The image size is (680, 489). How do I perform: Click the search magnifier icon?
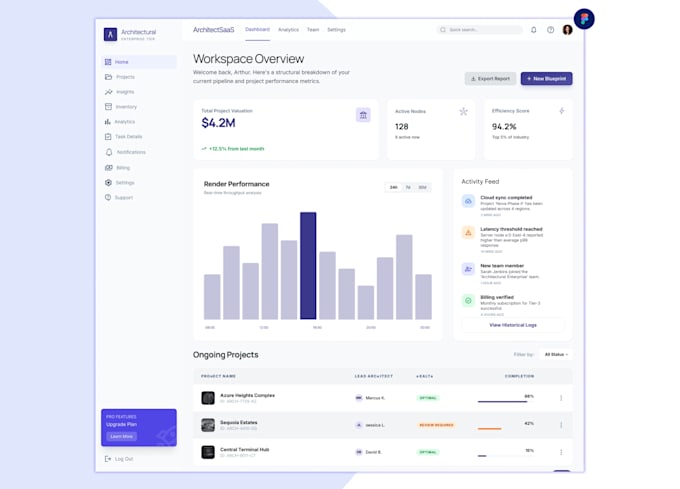click(x=443, y=30)
